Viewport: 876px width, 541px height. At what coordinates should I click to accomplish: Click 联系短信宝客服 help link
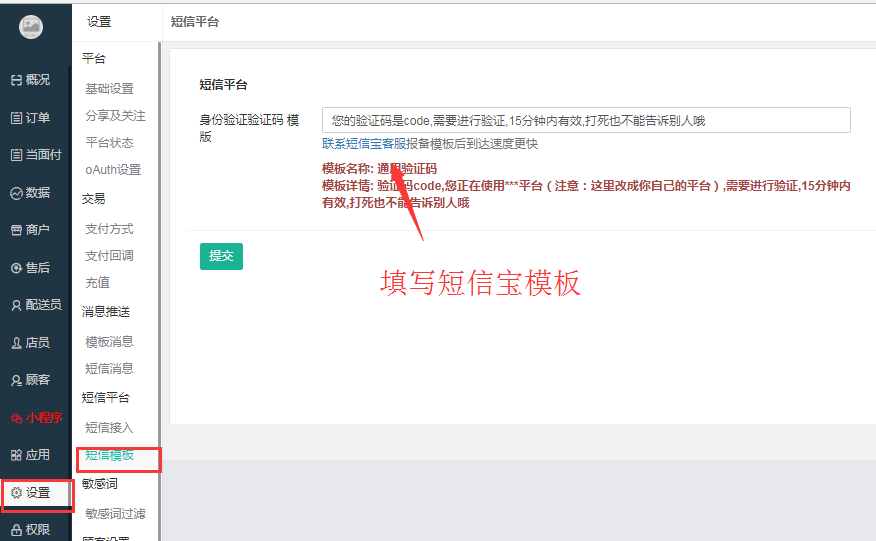429,144
